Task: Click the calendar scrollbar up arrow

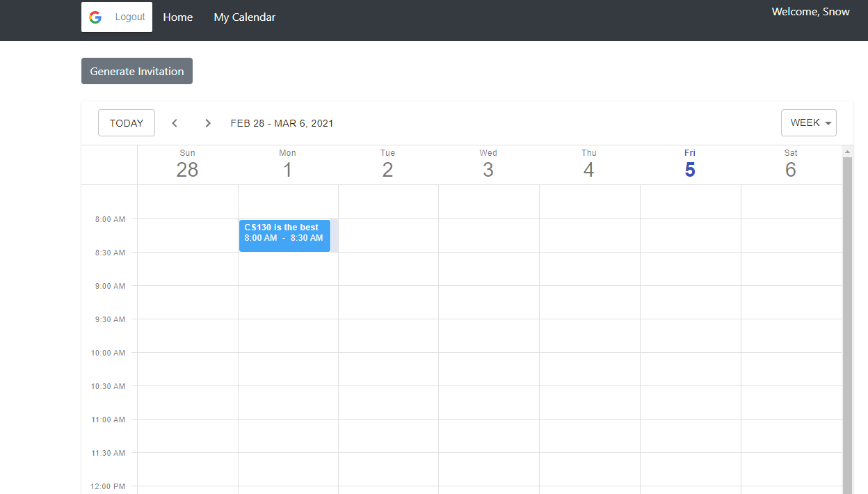Action: pyautogui.click(x=847, y=152)
